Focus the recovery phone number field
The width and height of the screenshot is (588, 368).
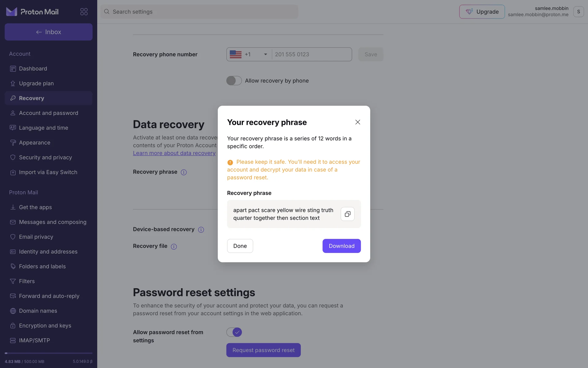311,54
